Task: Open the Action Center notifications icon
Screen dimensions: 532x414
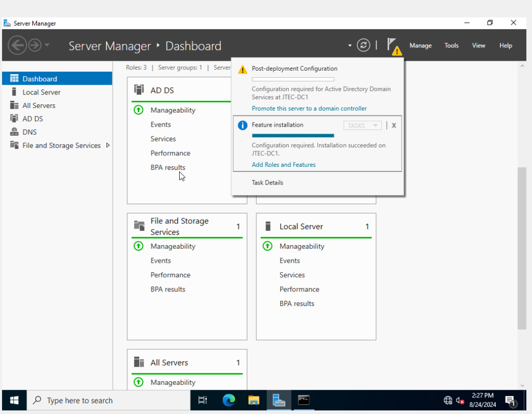Action: coord(511,401)
